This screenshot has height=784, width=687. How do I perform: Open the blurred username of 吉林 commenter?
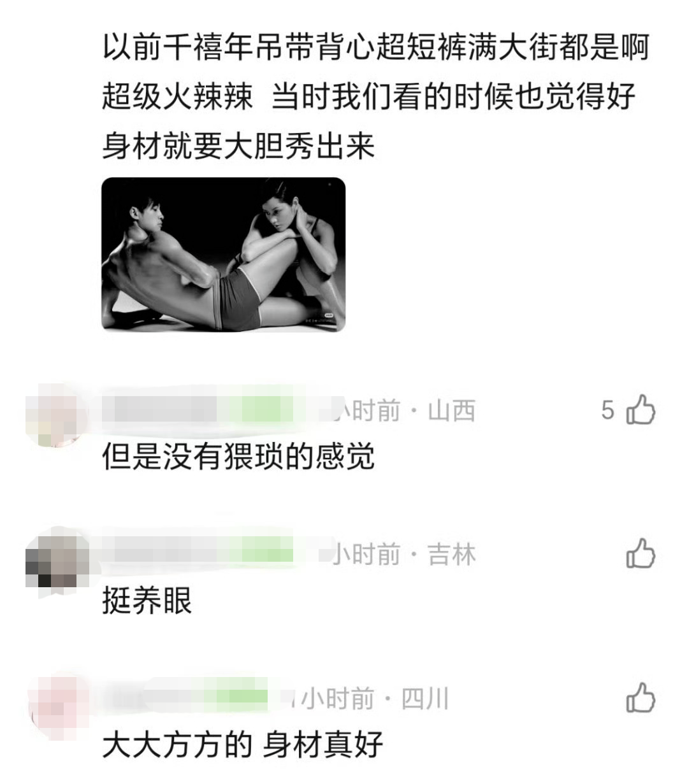point(169,552)
